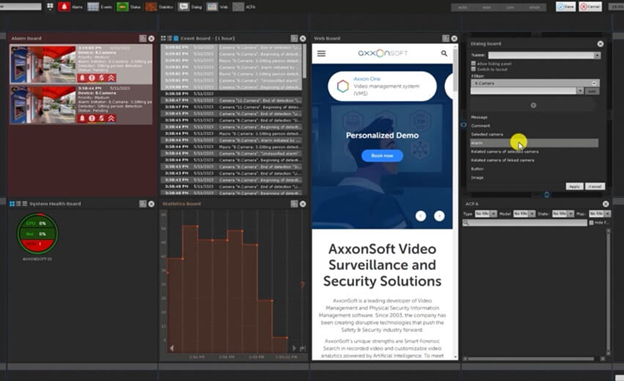624x381 pixels.
Task: Select highlighted Alarm option in list
Action: 534,143
